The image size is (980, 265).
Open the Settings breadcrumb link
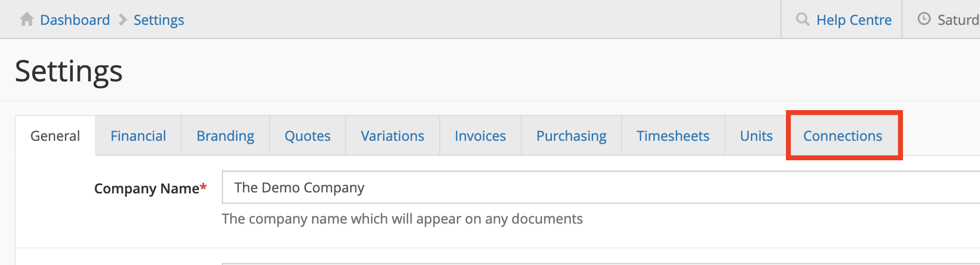(159, 20)
